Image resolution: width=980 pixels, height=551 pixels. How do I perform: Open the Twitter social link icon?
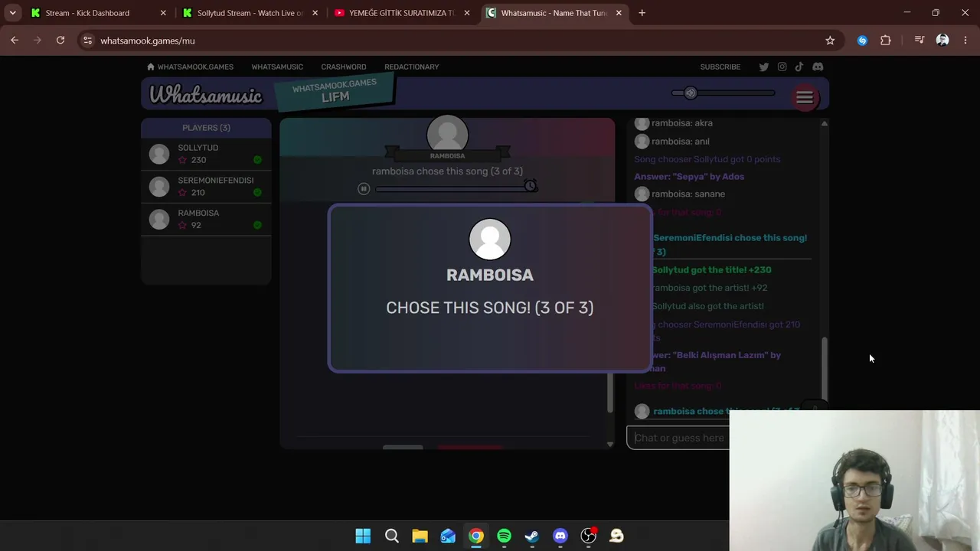pos(763,67)
